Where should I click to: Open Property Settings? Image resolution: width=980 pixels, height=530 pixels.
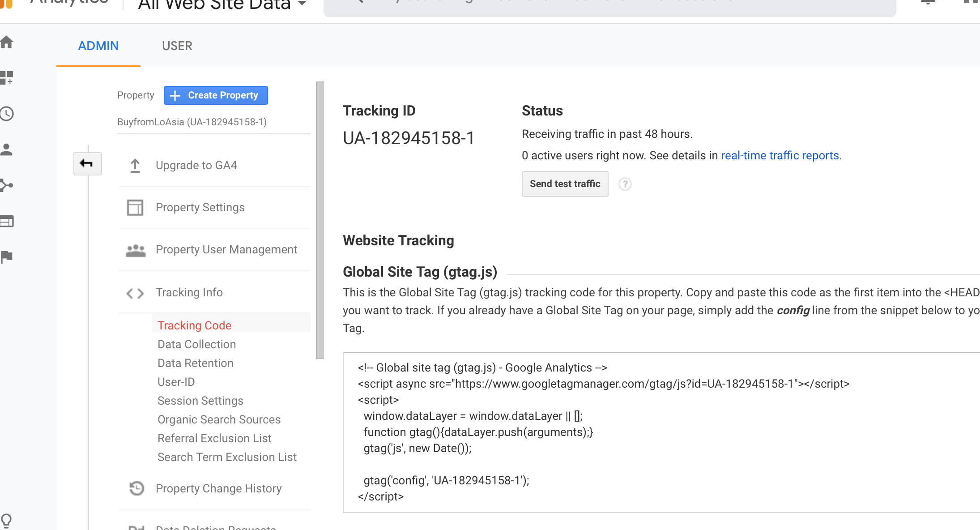pyautogui.click(x=200, y=207)
